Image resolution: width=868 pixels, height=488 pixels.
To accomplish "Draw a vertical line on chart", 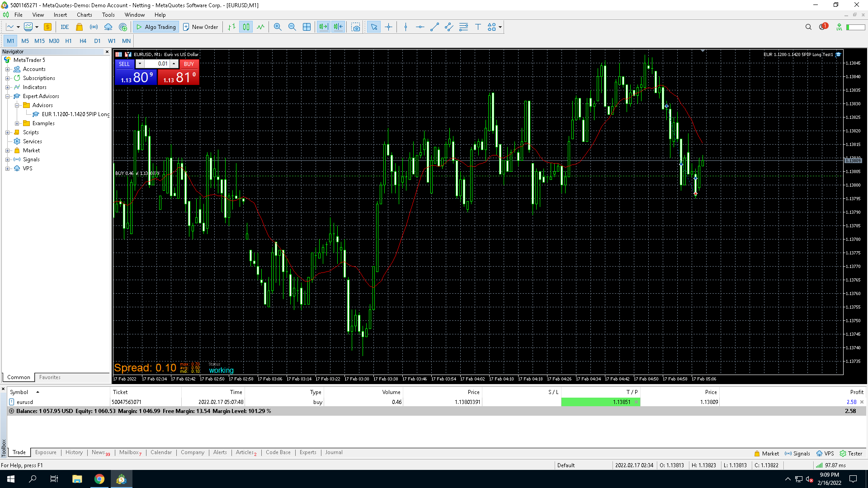I will point(406,27).
